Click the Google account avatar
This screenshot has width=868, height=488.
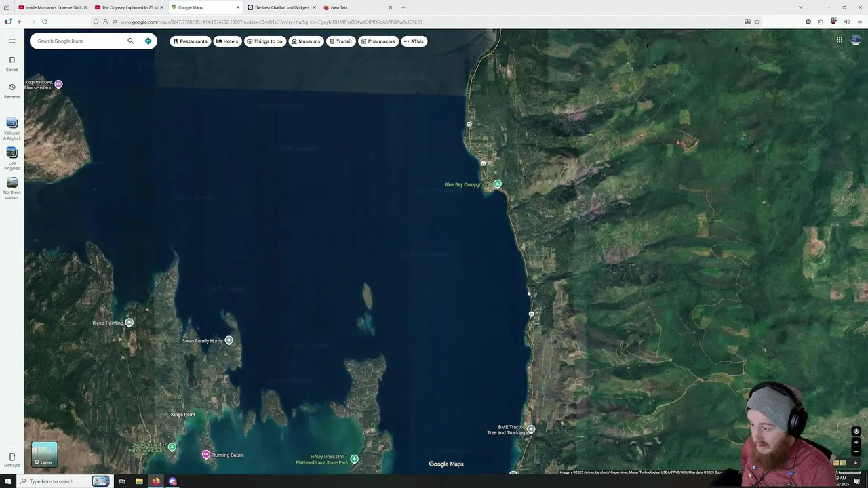[856, 40]
